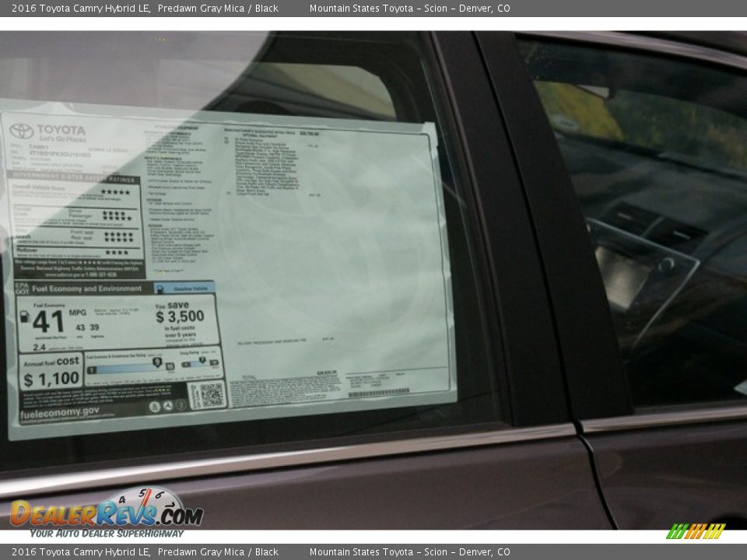Click the QR code on the fuel label

click(207, 395)
